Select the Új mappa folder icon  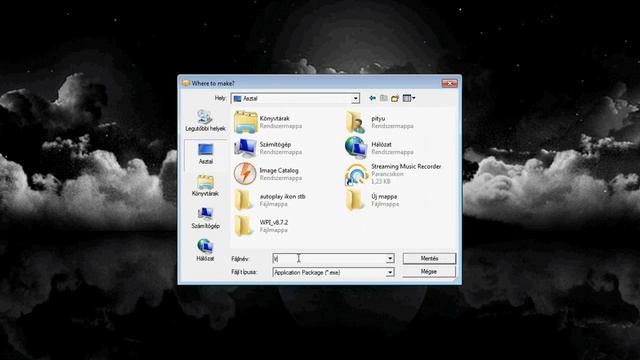[355, 200]
